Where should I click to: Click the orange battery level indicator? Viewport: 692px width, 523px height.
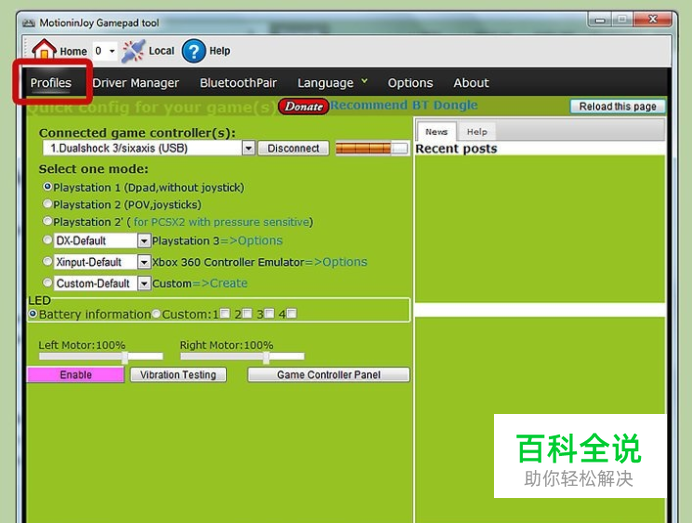[372, 148]
